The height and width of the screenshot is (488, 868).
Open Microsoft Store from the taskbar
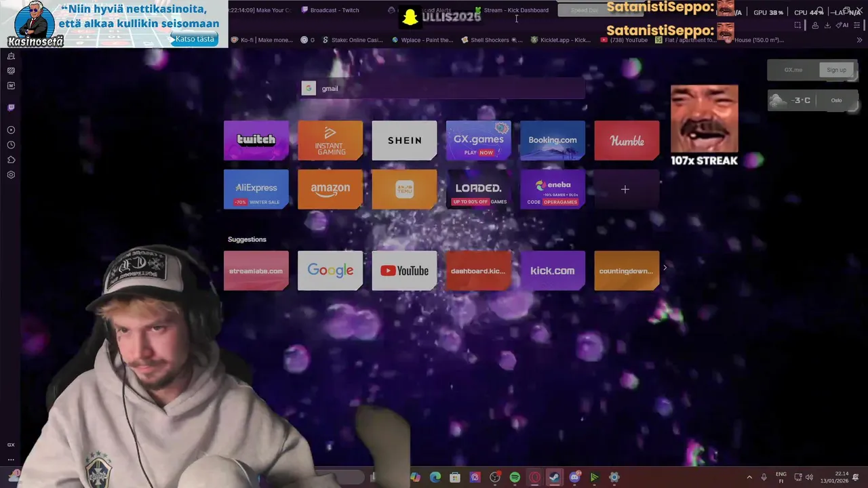tap(455, 477)
